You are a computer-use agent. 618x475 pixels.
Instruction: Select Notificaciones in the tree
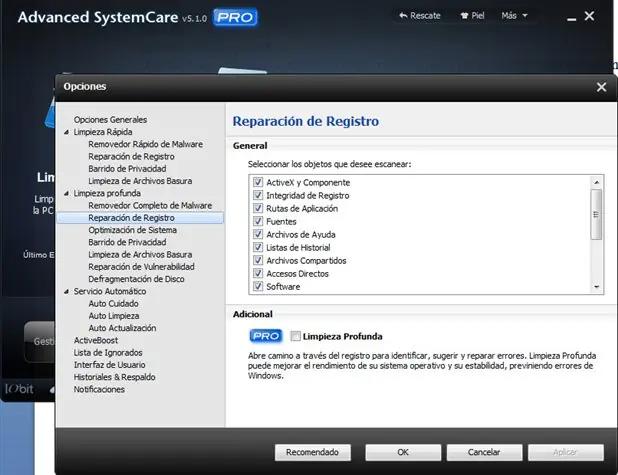pos(99,389)
